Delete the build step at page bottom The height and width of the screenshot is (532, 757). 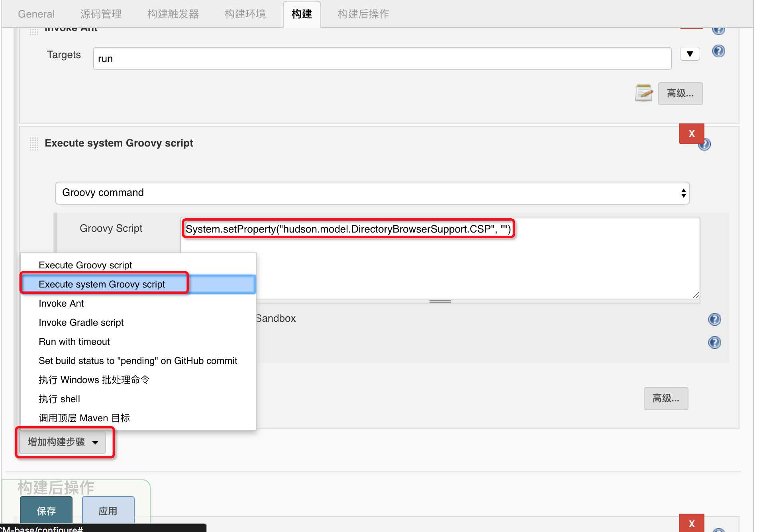[691, 523]
